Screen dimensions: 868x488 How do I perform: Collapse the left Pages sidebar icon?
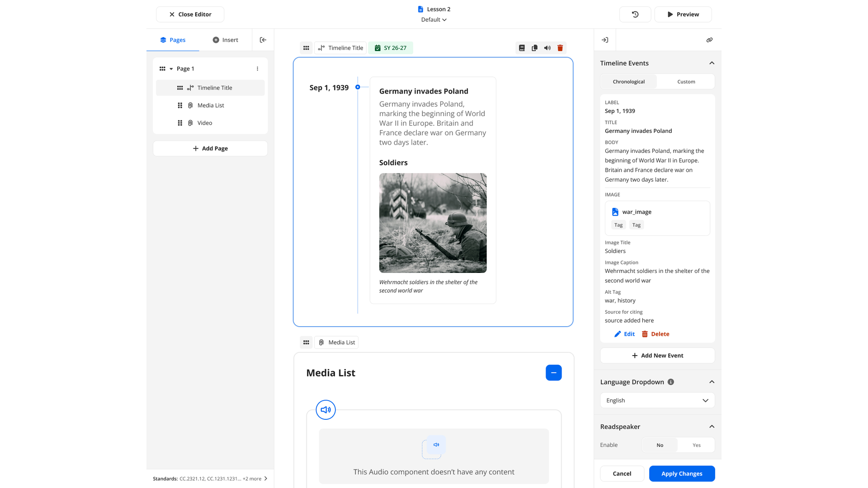tap(263, 40)
